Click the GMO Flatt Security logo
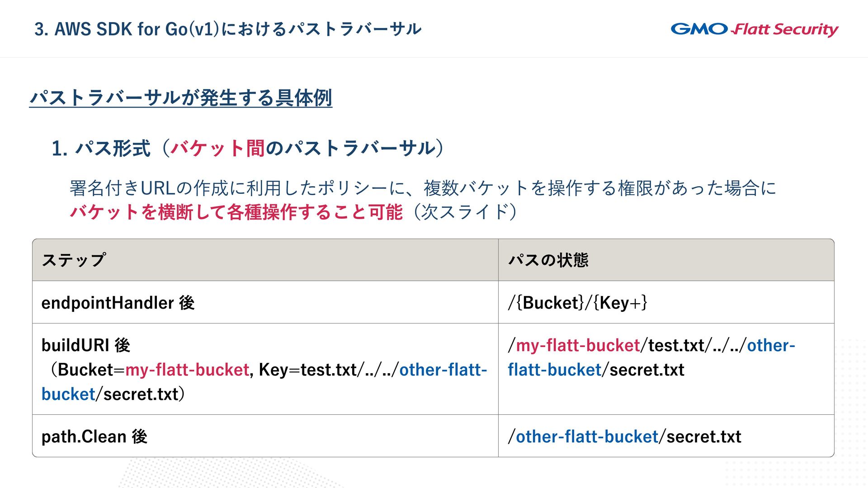This screenshot has height=488, width=868. pyautogui.click(x=754, y=29)
